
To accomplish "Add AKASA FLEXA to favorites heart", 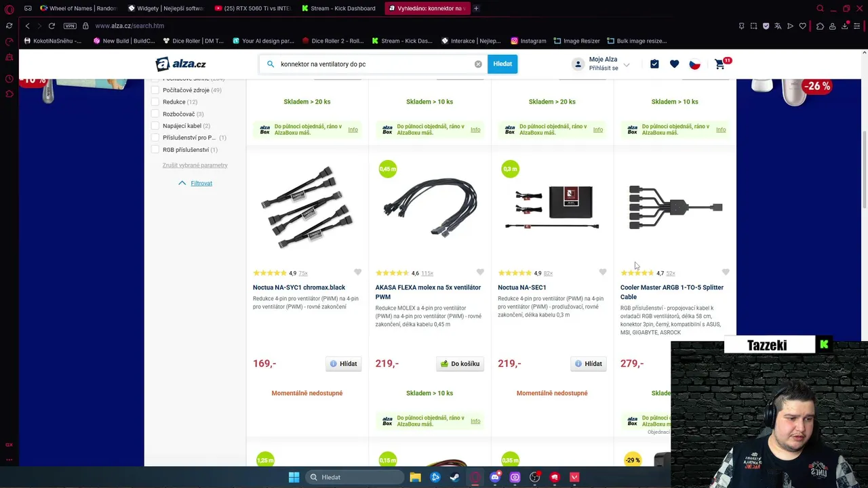I will pyautogui.click(x=480, y=272).
